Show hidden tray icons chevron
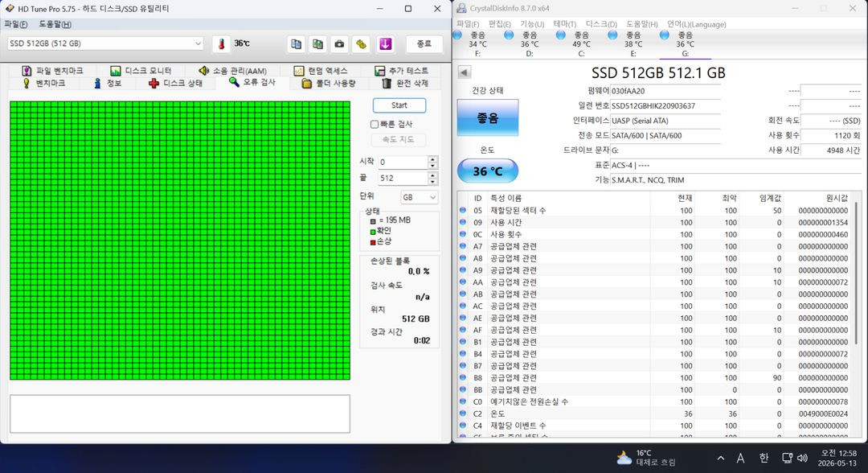The height and width of the screenshot is (473, 868). point(721,458)
